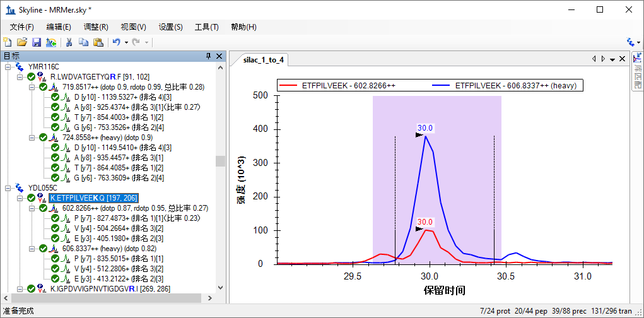This screenshot has width=644, height=318.
Task: Click the Cut scissors icon
Action: (69, 42)
